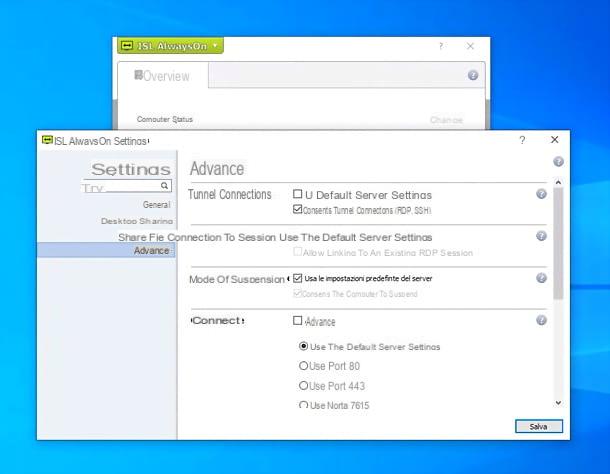610x474 pixels.
Task: Click the Tunnel Connections label
Action: (230, 194)
